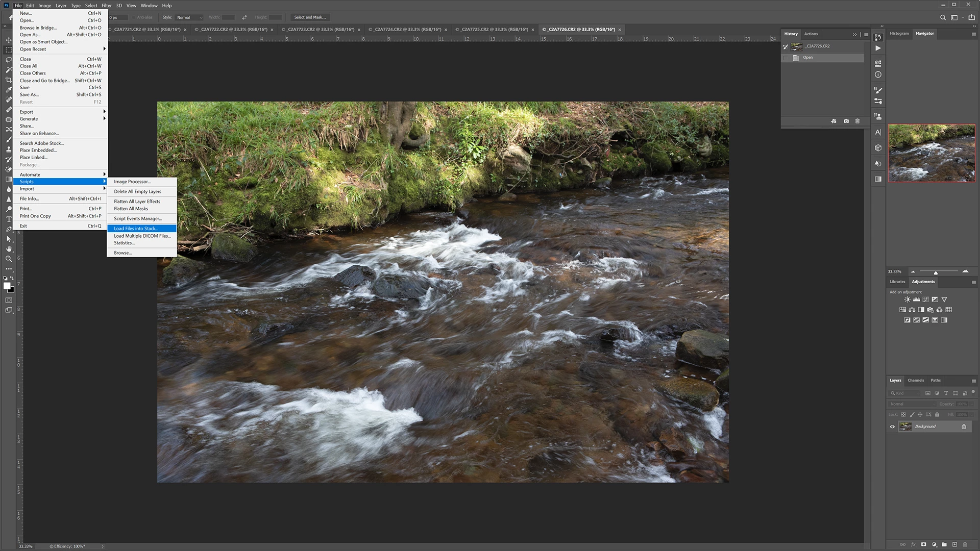
Task: Open the Info panel icon
Action: tap(878, 74)
